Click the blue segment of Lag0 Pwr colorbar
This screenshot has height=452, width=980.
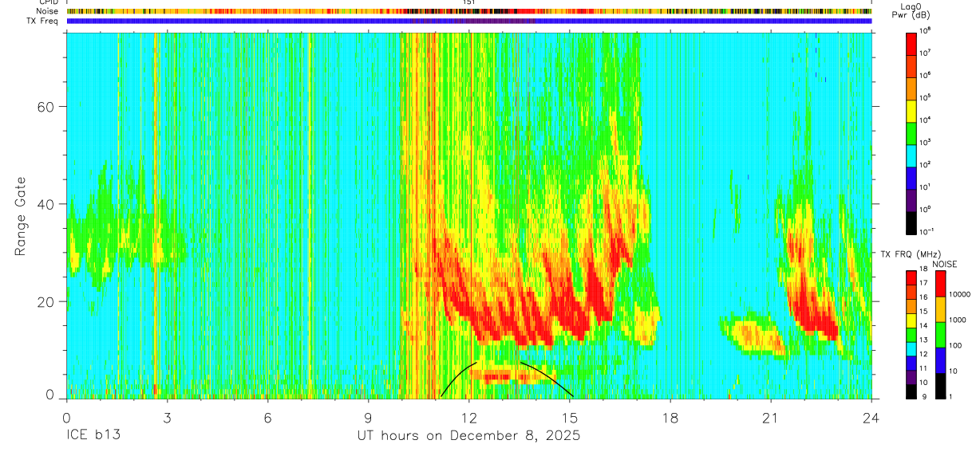(912, 177)
